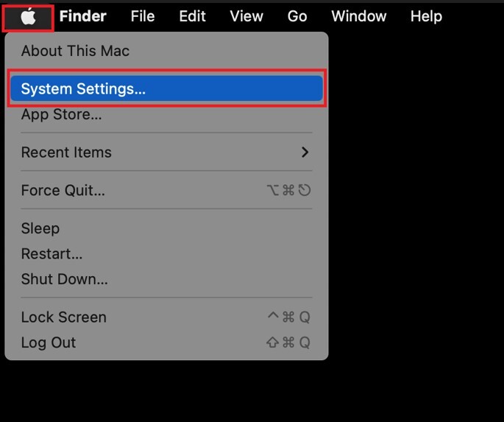Put the Mac to Sleep
Image resolution: width=504 pixels, height=422 pixels.
(x=40, y=228)
